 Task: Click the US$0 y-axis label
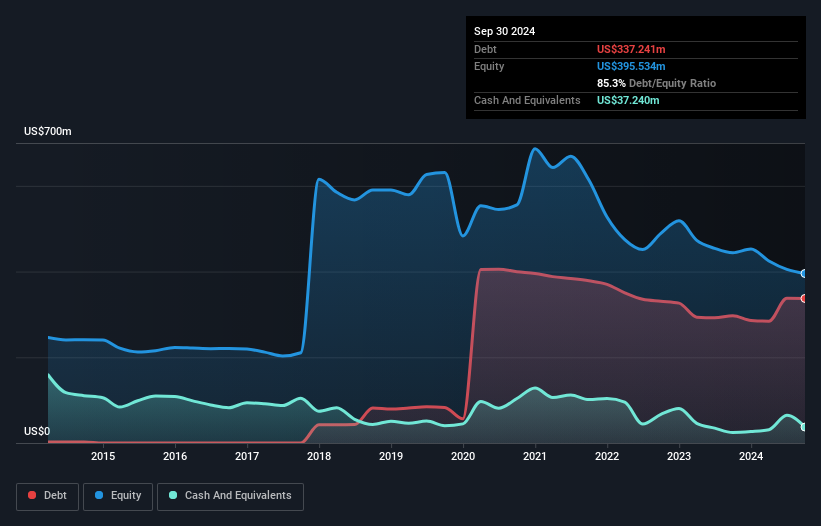coord(37,431)
